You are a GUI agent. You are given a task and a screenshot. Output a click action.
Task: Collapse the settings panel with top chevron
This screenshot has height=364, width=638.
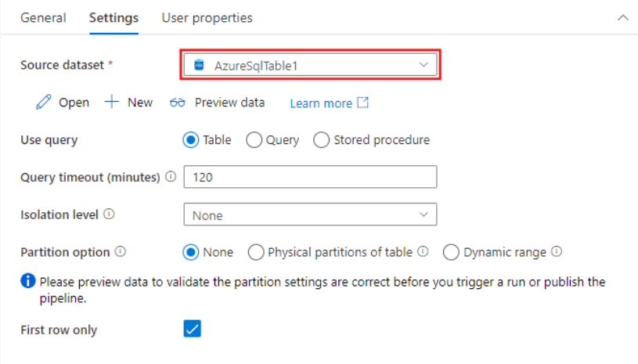[623, 18]
